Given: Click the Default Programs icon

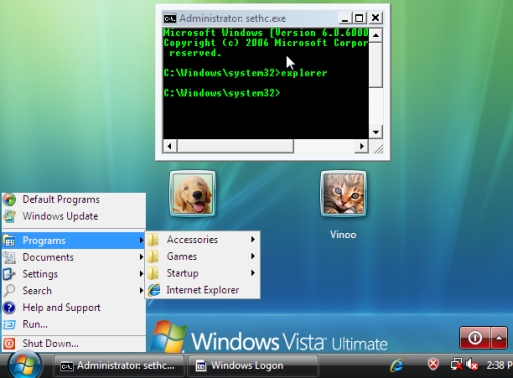Looking at the screenshot, I should click(x=9, y=199).
